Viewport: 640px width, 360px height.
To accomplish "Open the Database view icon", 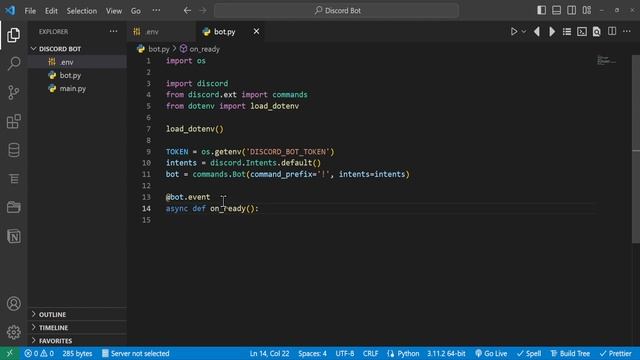I will 13,150.
